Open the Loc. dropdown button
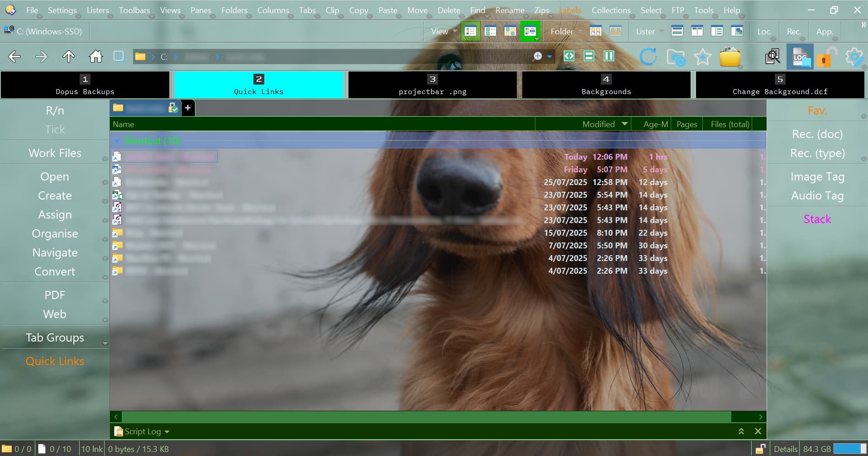Screen dimensions: 868x456 pyautogui.click(x=764, y=31)
